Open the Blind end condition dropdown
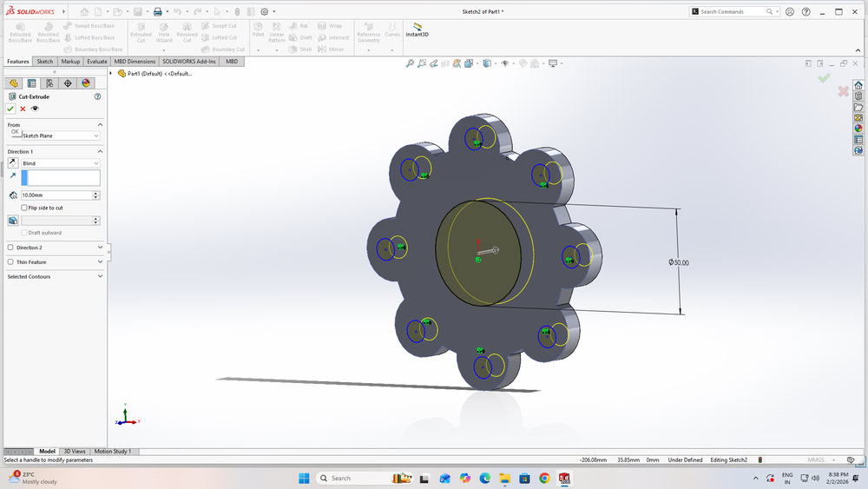The height and width of the screenshot is (489, 868). (x=61, y=163)
